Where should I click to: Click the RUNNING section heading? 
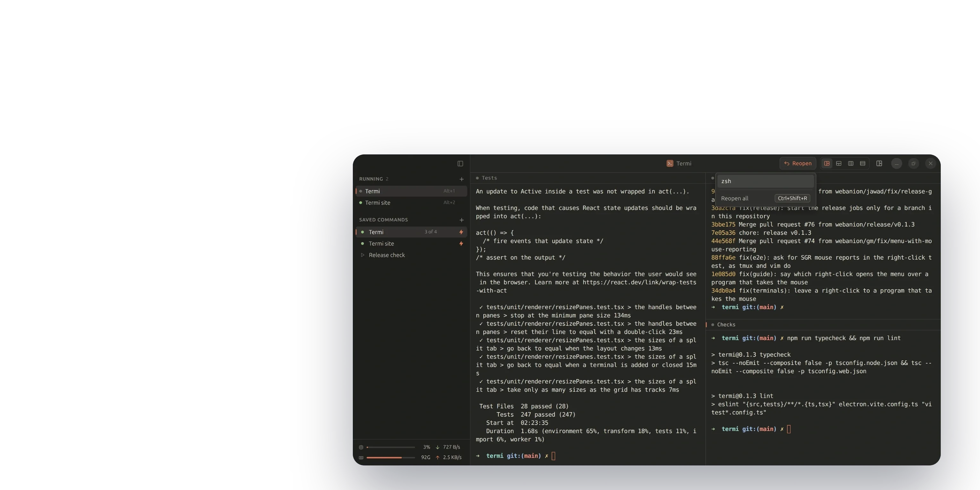click(x=371, y=179)
